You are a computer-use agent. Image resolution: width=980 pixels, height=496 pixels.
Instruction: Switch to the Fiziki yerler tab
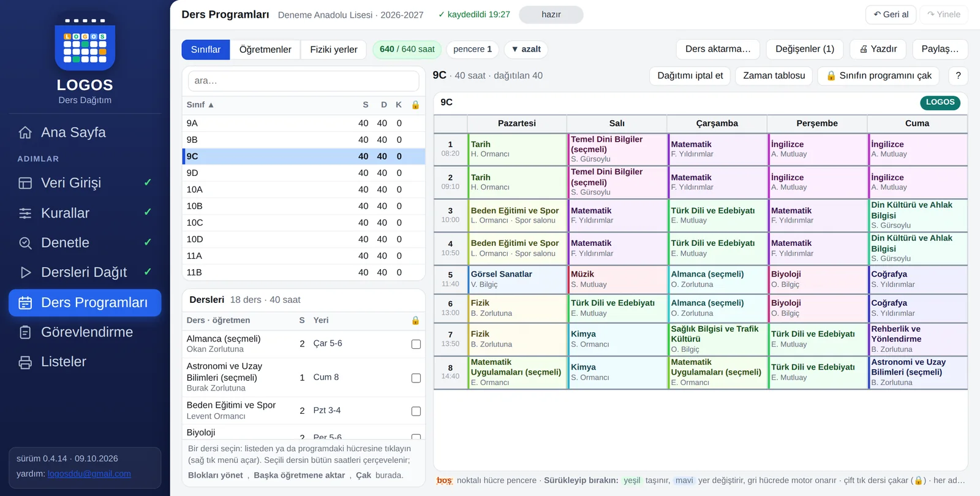click(x=333, y=50)
